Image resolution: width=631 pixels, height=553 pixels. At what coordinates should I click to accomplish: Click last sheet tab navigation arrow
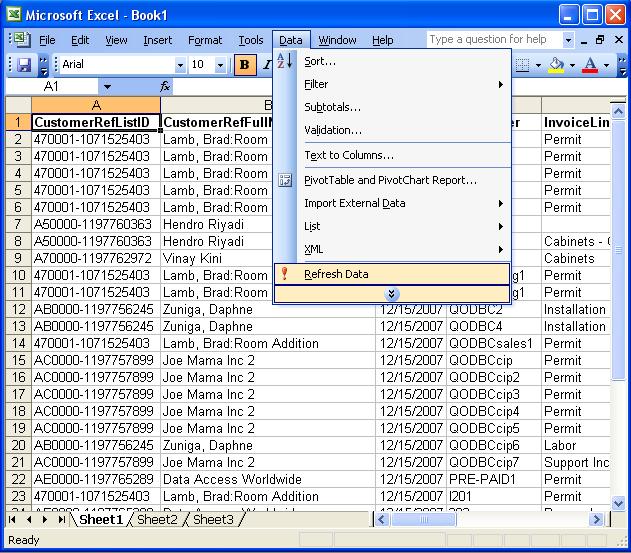click(x=61, y=520)
